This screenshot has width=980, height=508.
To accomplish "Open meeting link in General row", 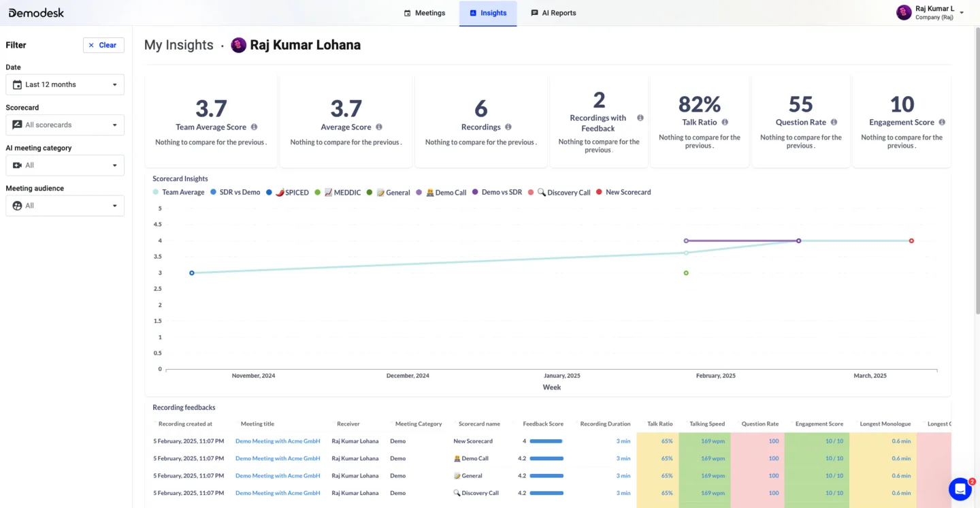I will (x=278, y=476).
